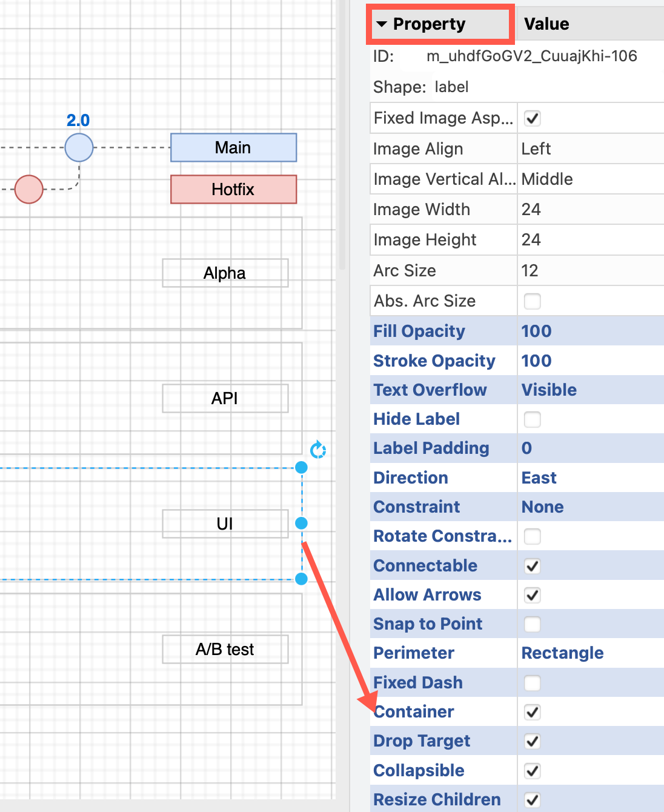Uncheck Fixed Image Aspect

[x=531, y=118]
